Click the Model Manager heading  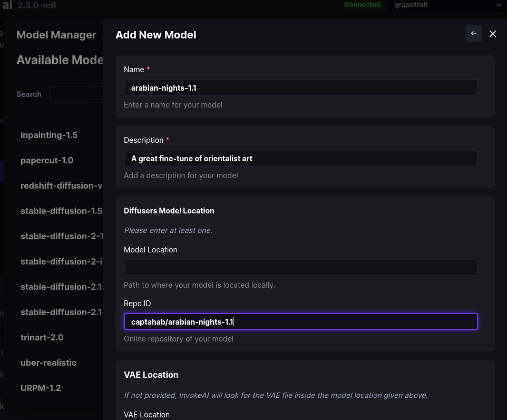56,35
